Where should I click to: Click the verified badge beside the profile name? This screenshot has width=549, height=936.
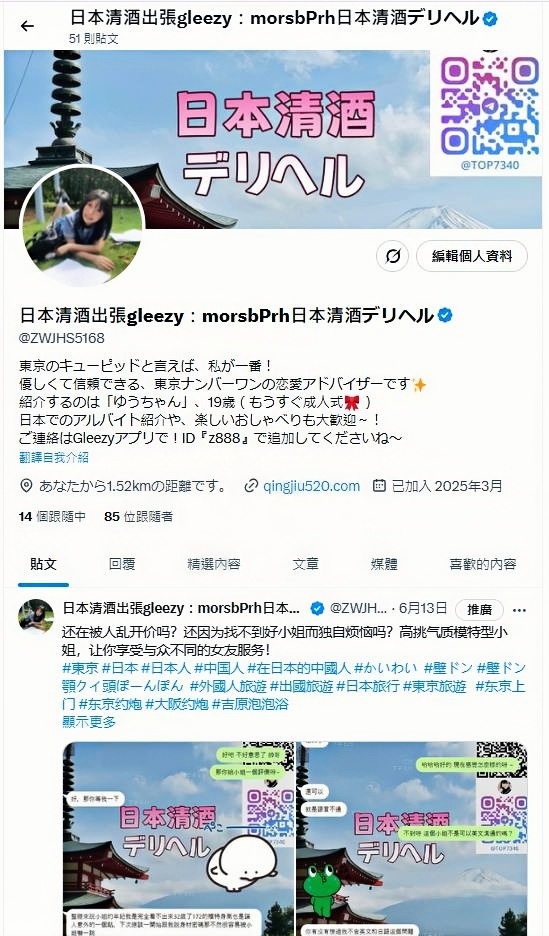445,315
